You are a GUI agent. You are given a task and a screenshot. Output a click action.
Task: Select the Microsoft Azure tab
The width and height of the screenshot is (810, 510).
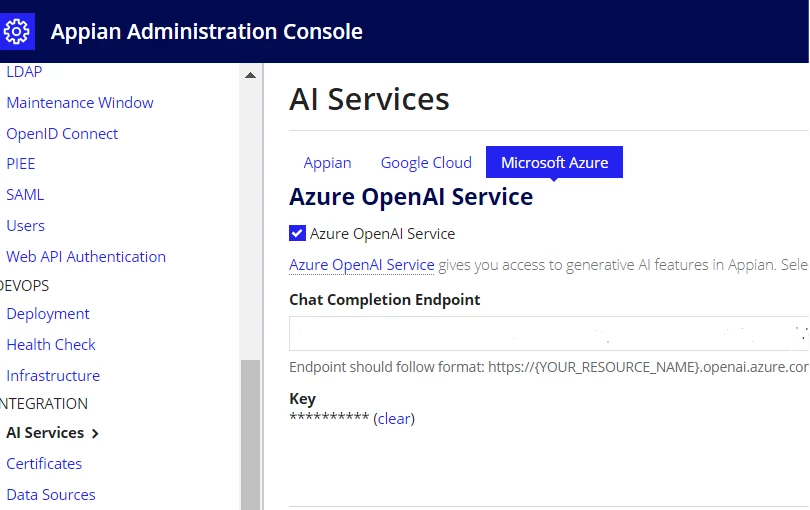click(554, 162)
